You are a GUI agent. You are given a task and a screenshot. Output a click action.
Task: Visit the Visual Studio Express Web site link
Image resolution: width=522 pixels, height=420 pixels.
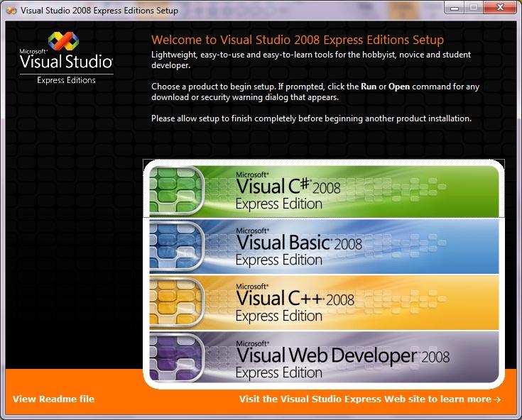click(370, 399)
